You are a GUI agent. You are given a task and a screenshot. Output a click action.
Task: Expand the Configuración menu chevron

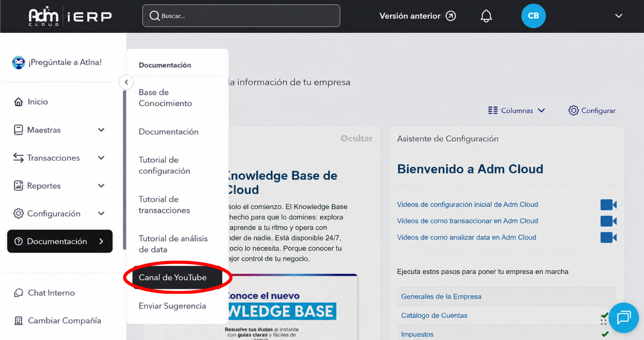pos(101,214)
